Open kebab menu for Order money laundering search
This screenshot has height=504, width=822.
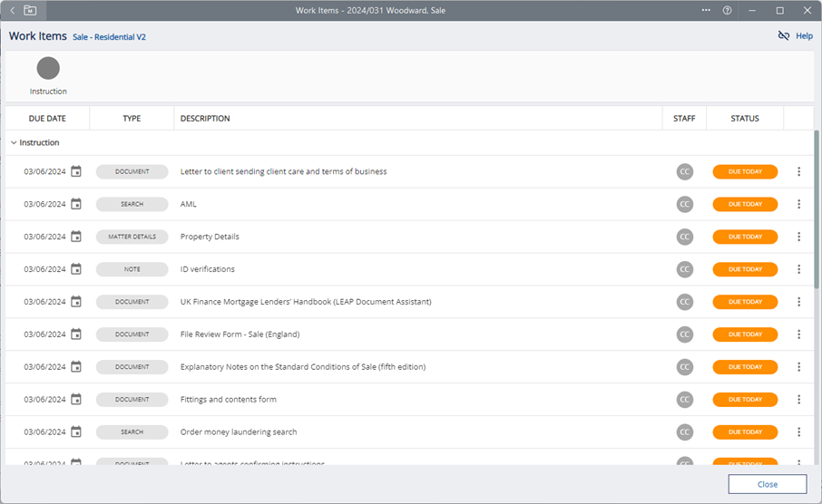pyautogui.click(x=798, y=432)
